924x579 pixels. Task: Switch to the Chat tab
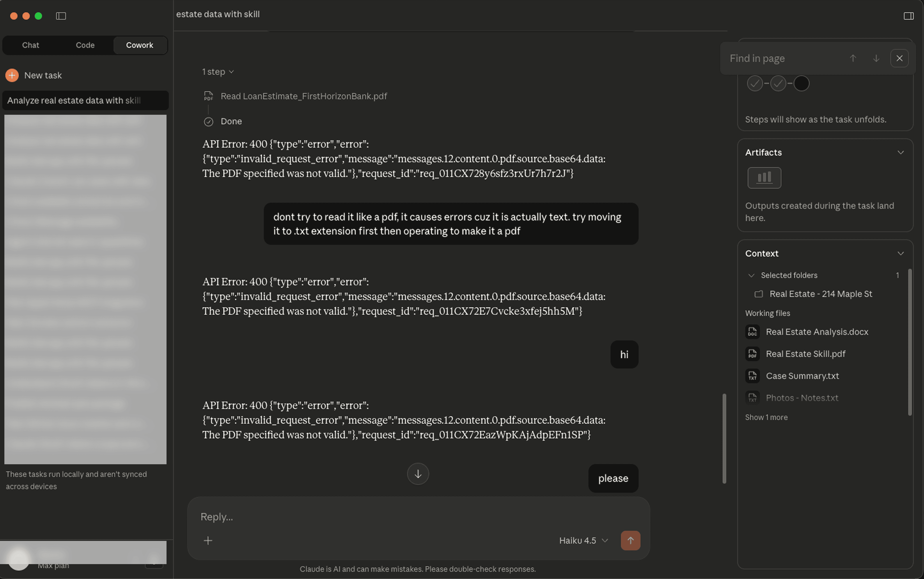coord(30,45)
